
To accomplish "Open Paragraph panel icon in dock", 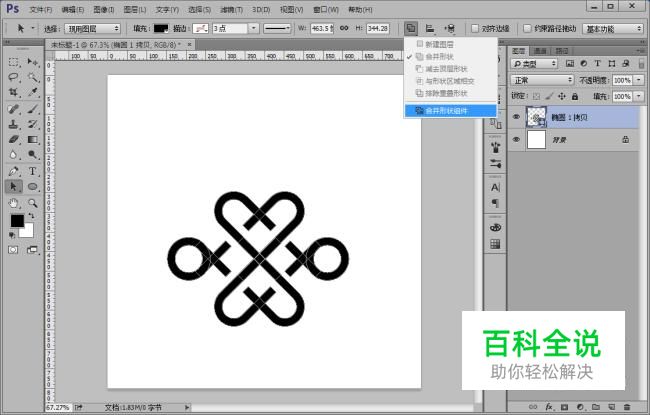I will click(x=495, y=203).
